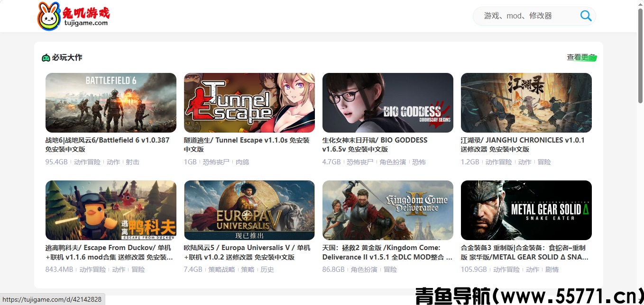Screen dimensions: 644x305
Task: Select 动作 tag under Battlefield 6
Action: (113, 162)
